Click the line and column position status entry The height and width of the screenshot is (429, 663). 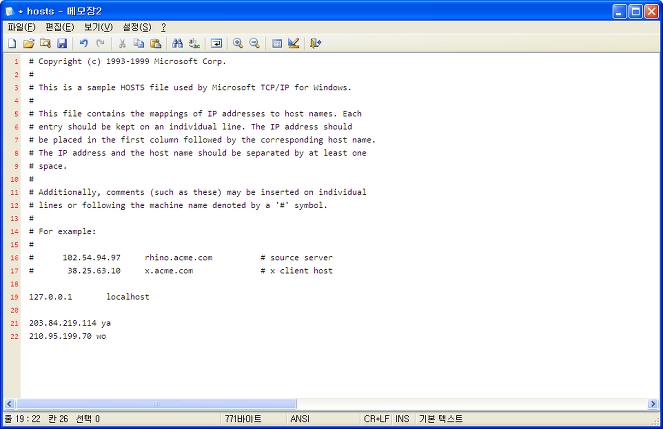52,418
